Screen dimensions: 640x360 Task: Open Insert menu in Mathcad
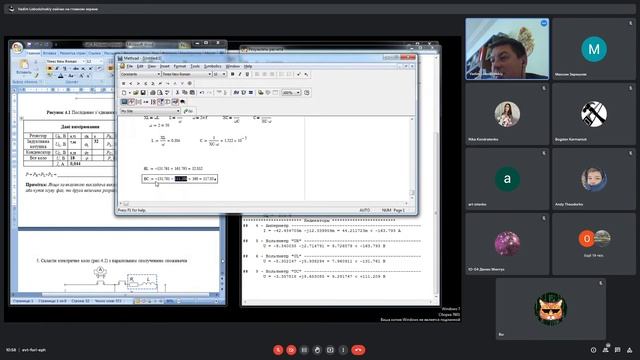[165, 66]
